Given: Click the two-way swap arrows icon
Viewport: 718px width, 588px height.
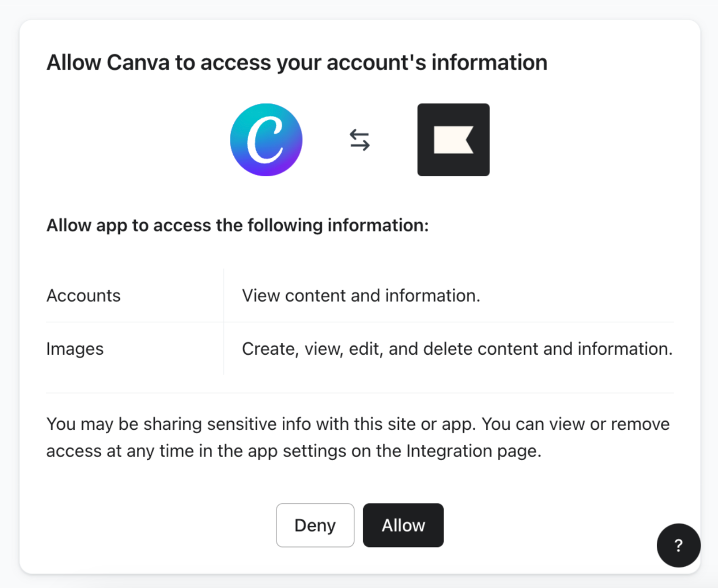Looking at the screenshot, I should (360, 140).
